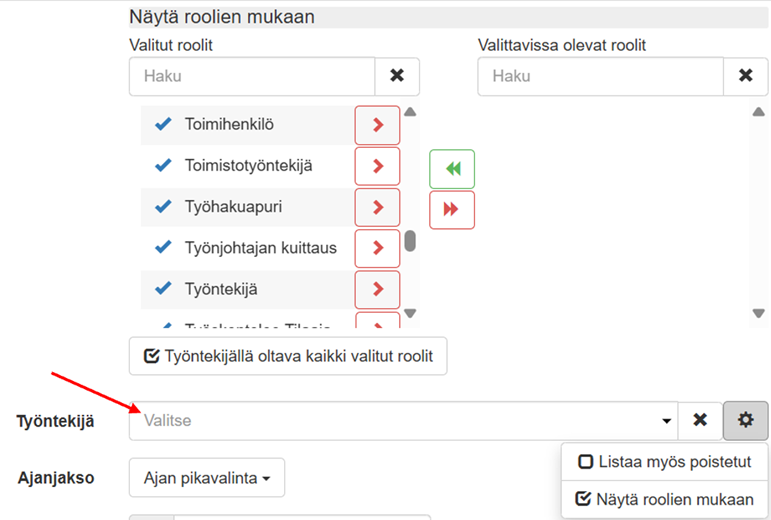The width and height of the screenshot is (771, 520).
Task: Clear the Työntekijä selection with X
Action: click(x=700, y=421)
